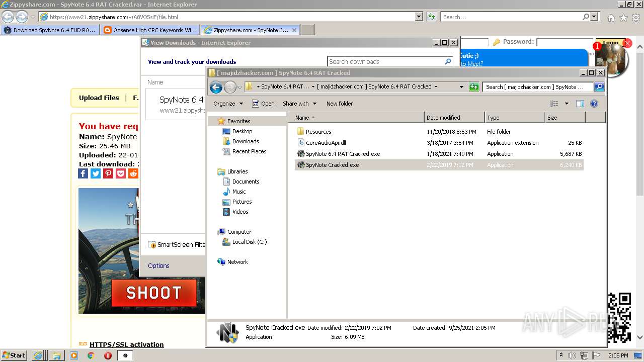Select Downloads in the navigation pane
Image resolution: width=644 pixels, height=362 pixels.
(x=246, y=141)
